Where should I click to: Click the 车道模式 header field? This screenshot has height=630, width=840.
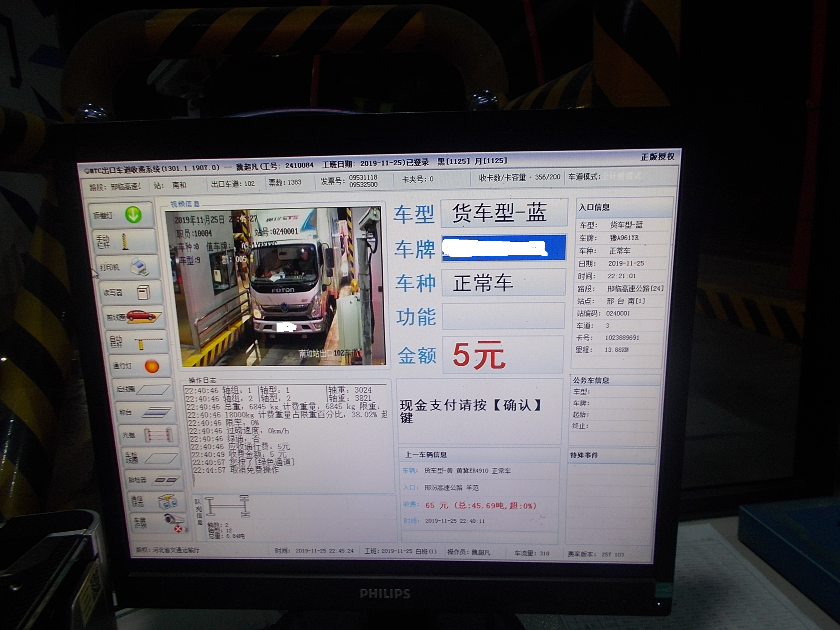(604, 176)
